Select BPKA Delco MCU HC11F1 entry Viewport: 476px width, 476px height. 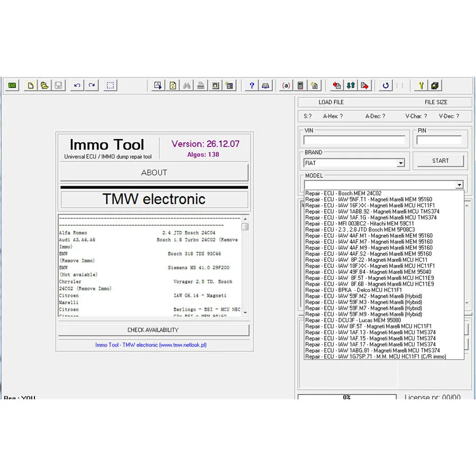(384, 290)
